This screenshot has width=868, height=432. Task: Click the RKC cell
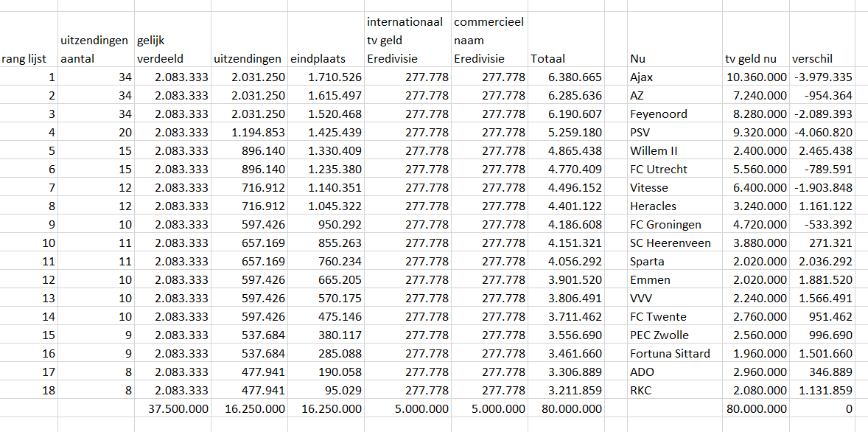pos(674,391)
